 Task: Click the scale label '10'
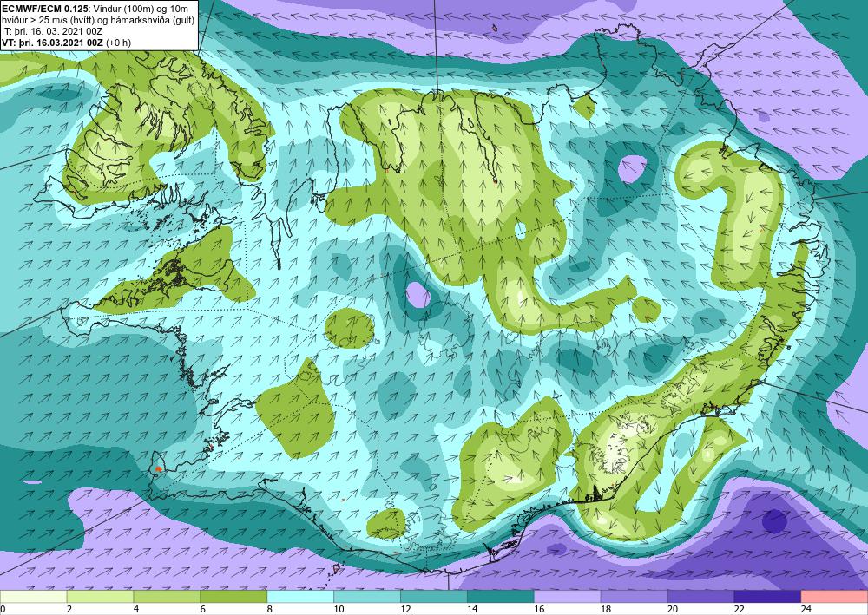click(339, 609)
